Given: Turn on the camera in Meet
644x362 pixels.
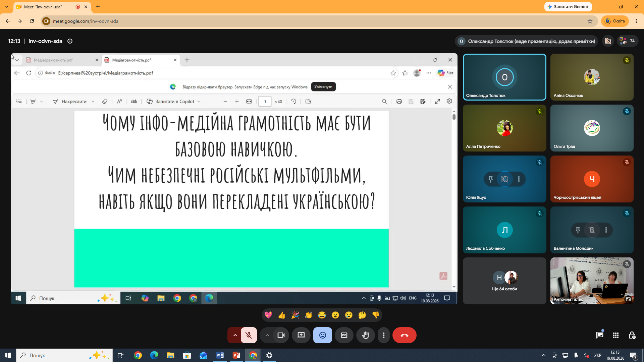Looking at the screenshot, I should click(281, 335).
